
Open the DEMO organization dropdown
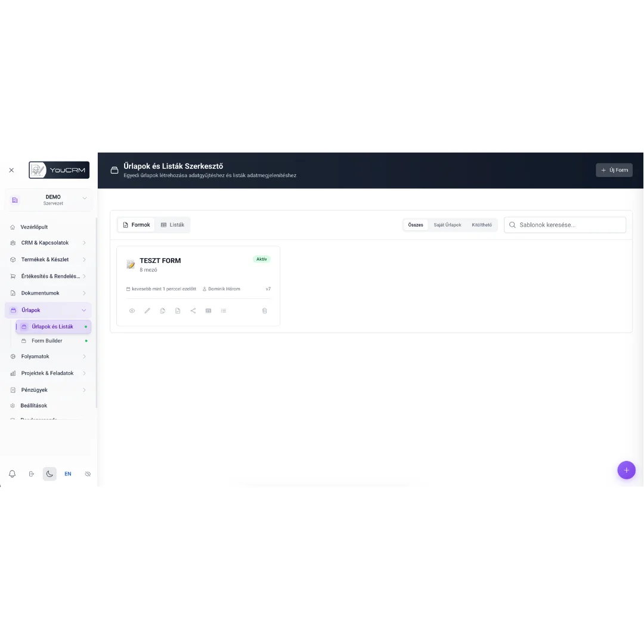coord(48,200)
